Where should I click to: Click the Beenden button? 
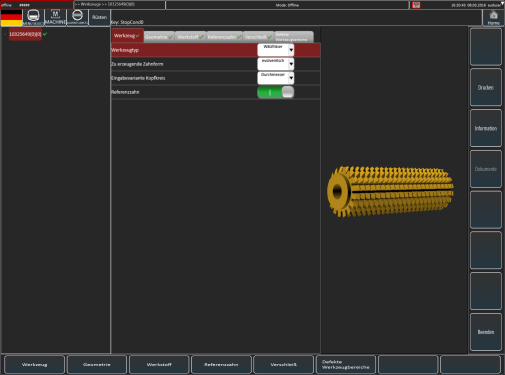tap(486, 332)
